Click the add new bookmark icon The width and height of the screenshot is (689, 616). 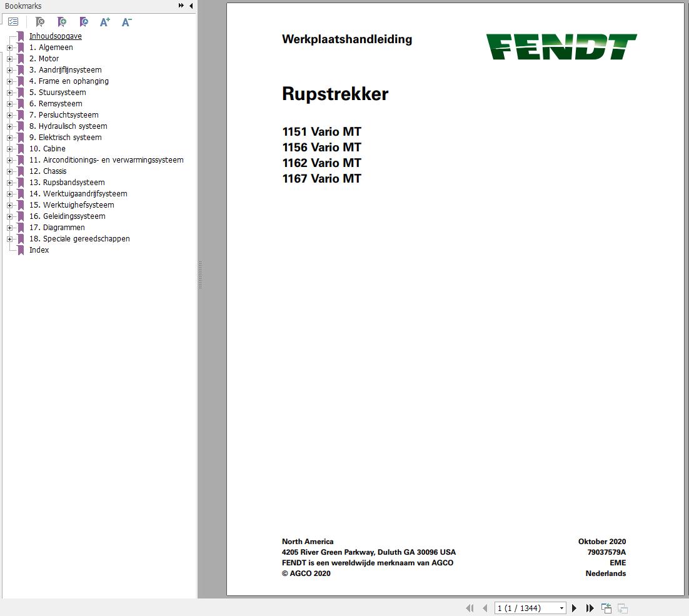pyautogui.click(x=62, y=21)
